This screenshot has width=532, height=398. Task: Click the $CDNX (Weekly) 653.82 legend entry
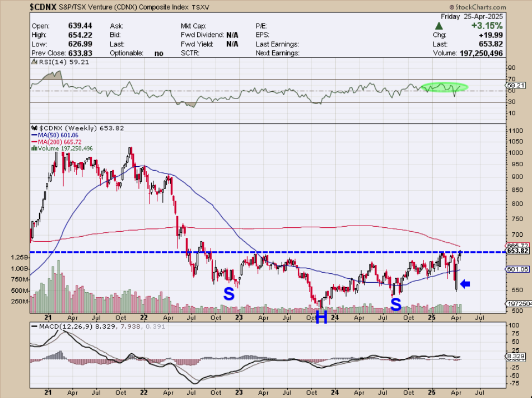(x=81, y=128)
